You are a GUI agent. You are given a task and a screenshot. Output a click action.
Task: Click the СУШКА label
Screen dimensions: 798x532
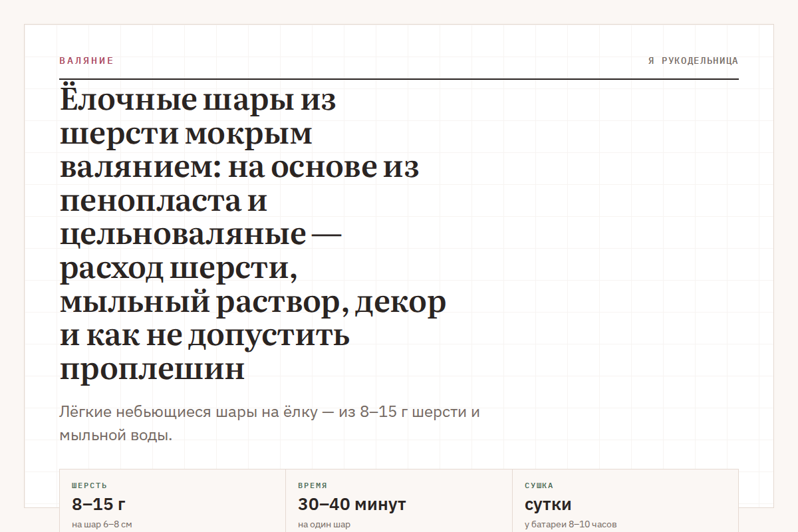pos(539,485)
